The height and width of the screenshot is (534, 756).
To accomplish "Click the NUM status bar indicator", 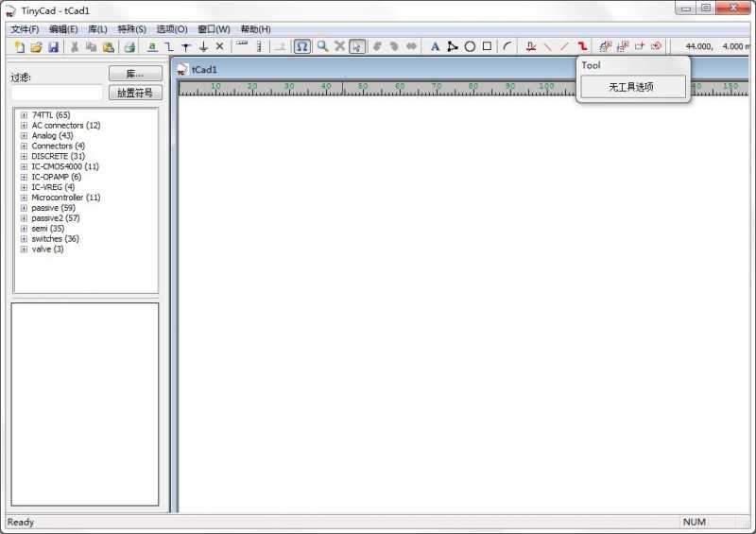I will tap(695, 522).
